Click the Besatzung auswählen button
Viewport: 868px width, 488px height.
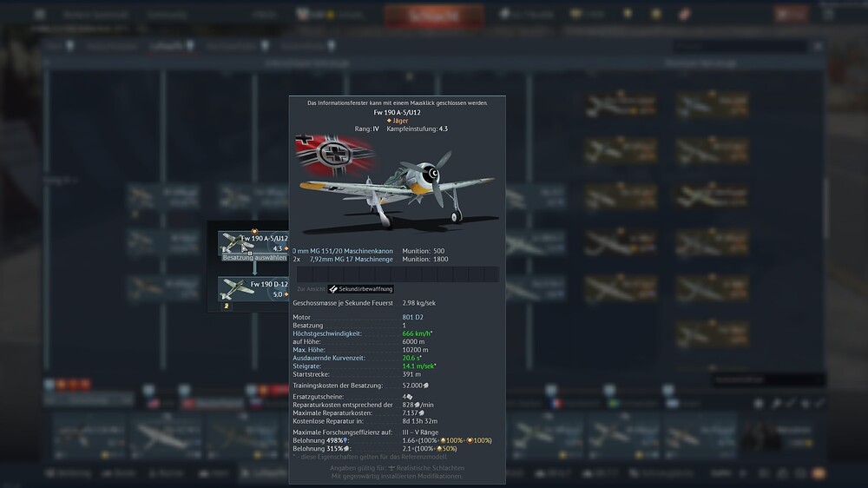254,258
